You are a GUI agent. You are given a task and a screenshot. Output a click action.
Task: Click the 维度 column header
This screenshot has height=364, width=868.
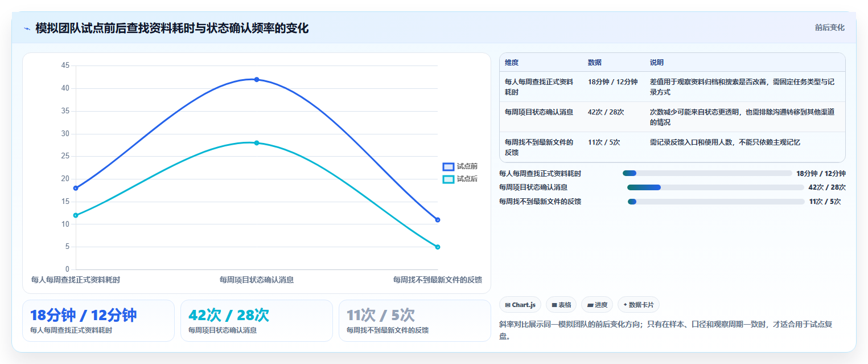512,63
